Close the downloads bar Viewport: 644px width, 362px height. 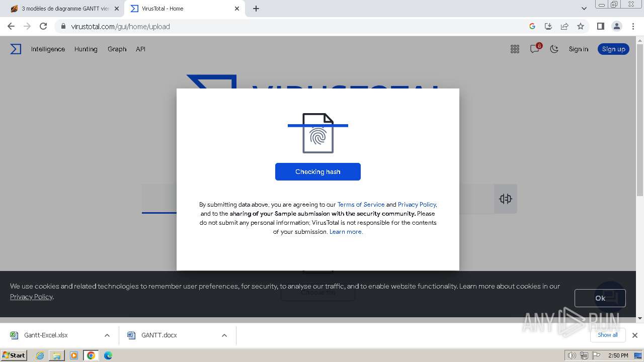tap(634, 335)
